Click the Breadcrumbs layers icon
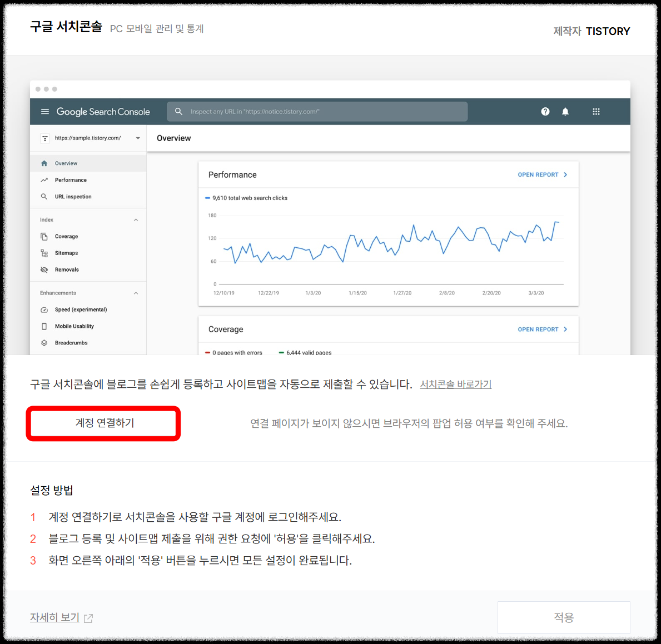The image size is (661, 644). (44, 343)
